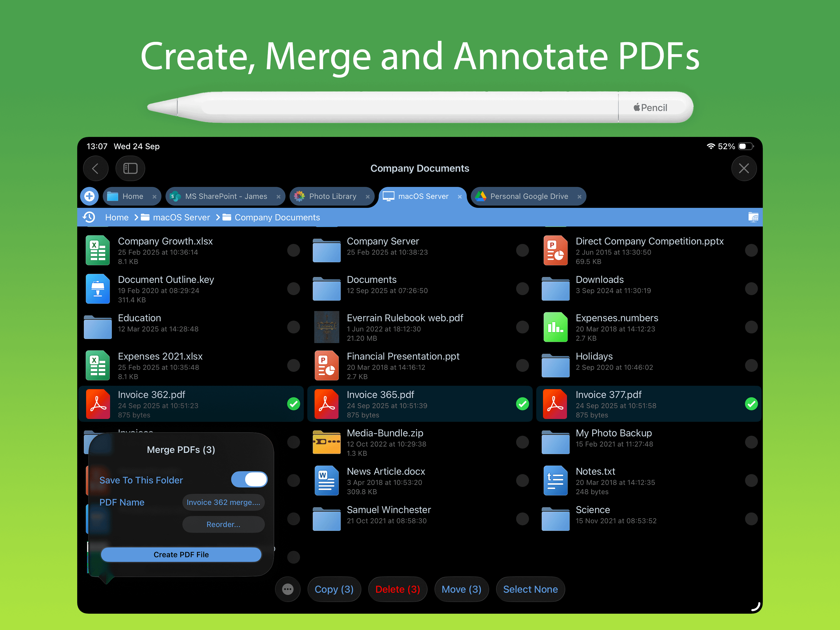Viewport: 840px width, 630px height.
Task: Edit the PDF Name text field
Action: [223, 502]
